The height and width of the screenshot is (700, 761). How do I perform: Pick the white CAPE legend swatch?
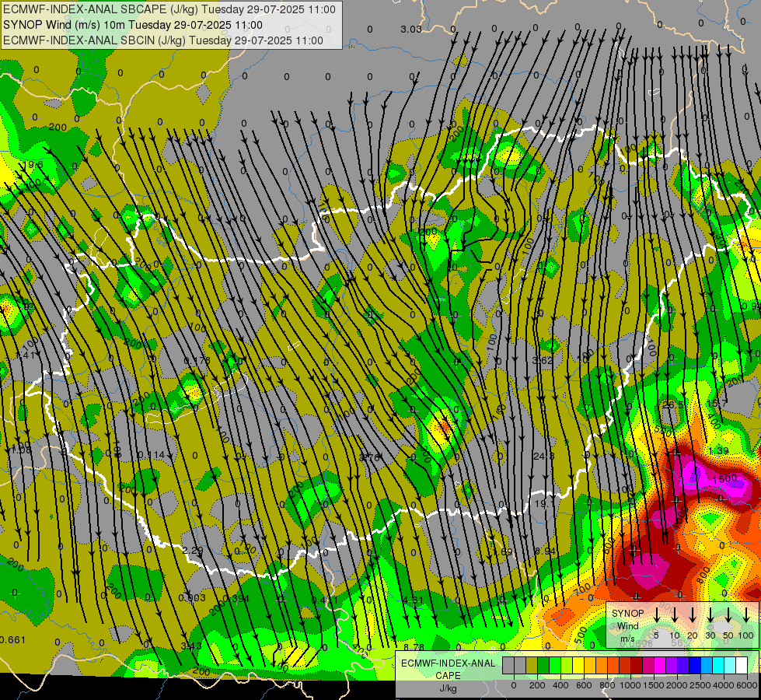[x=742, y=665]
